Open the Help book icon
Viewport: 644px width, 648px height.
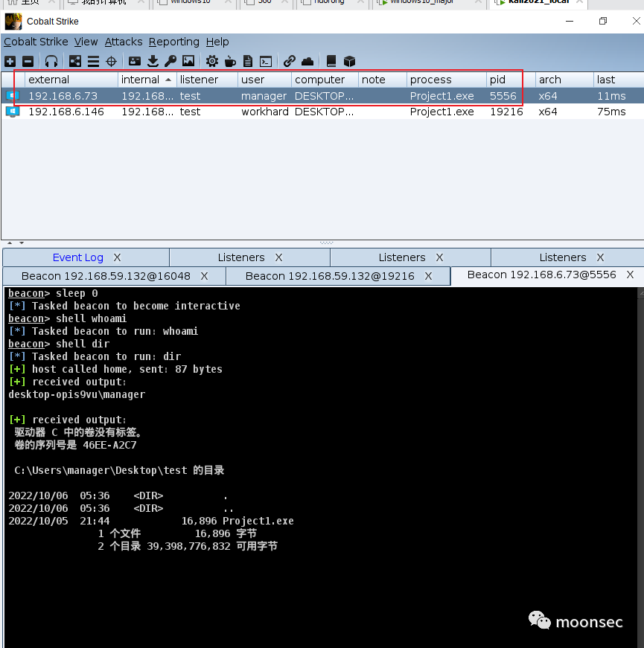click(331, 62)
